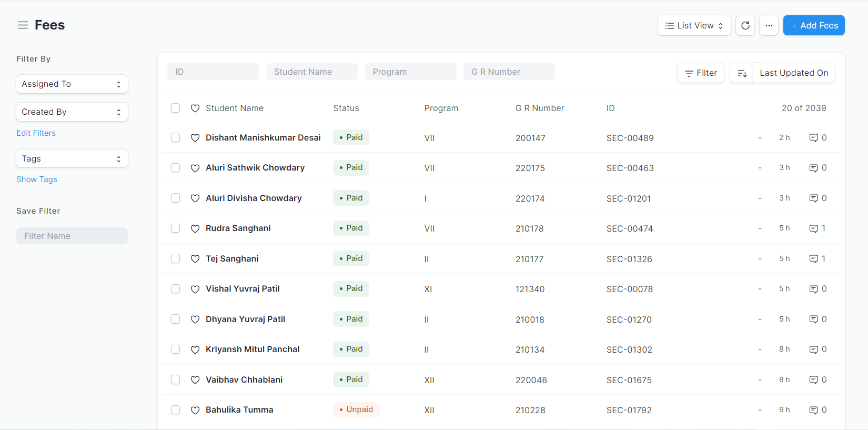Expand the Tags dropdown in sidebar
The height and width of the screenshot is (430, 868).
[x=72, y=158]
